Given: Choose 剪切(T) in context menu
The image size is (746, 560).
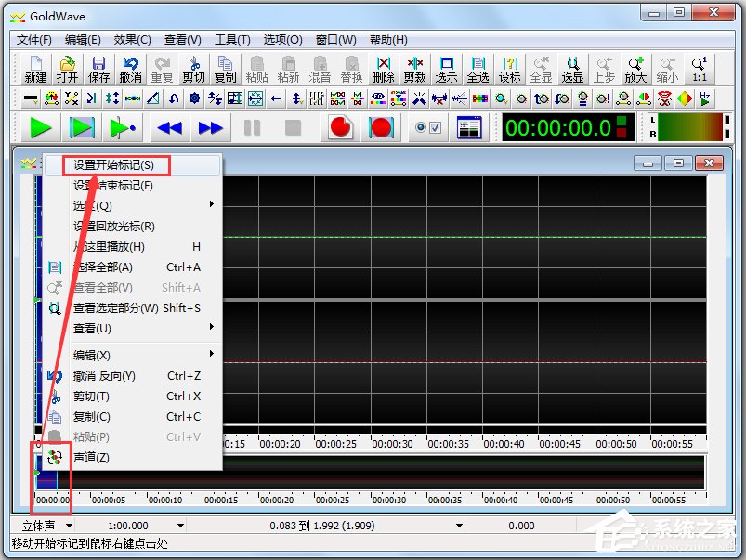Looking at the screenshot, I should coord(132,397).
